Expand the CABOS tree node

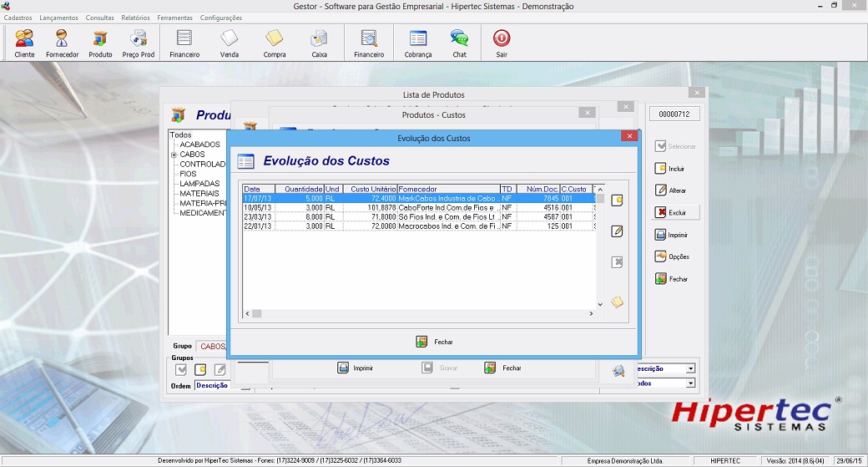(174, 155)
